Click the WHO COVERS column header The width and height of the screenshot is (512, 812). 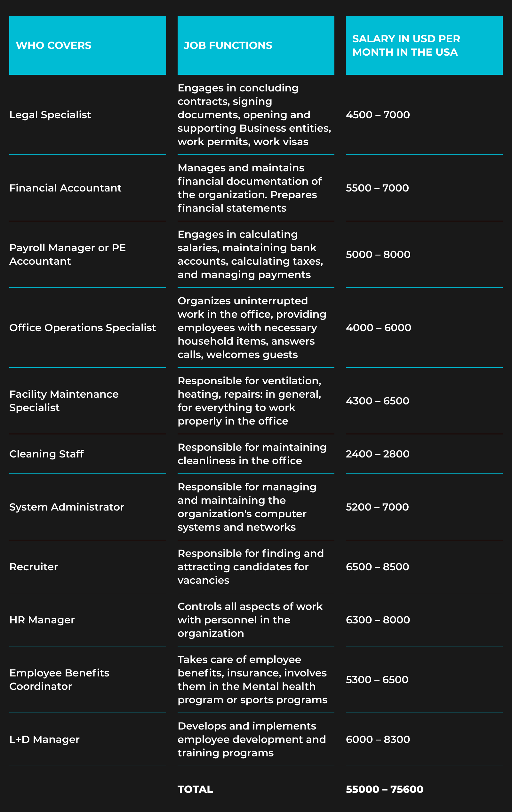click(x=53, y=45)
